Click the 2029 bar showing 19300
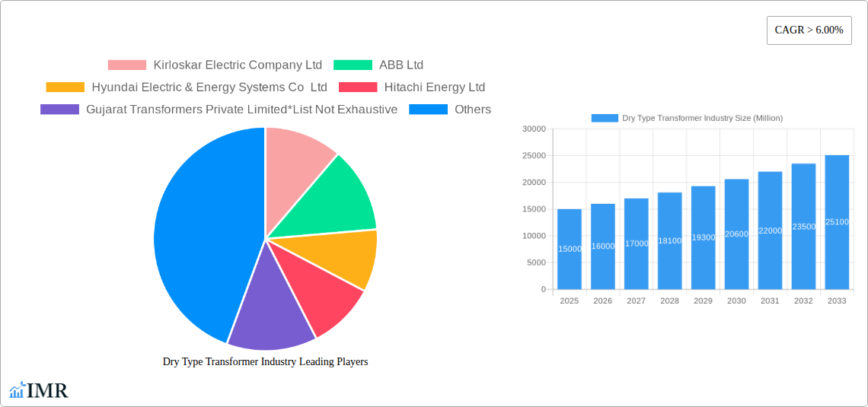This screenshot has height=407, width=868. (703, 238)
